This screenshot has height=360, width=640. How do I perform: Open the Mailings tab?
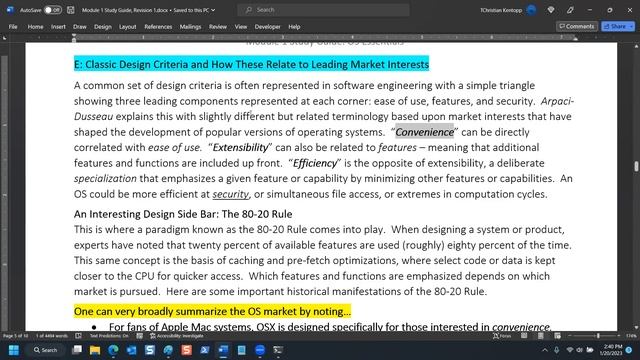pos(190,27)
